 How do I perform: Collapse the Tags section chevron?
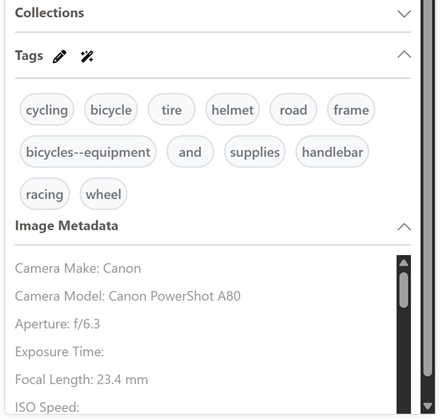(x=404, y=54)
